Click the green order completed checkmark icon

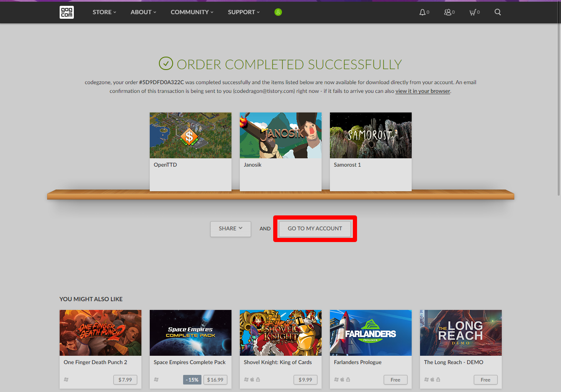166,64
